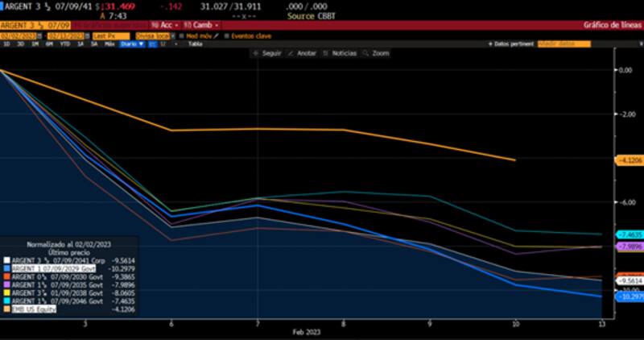Image resolution: width=644 pixels, height=340 pixels.
Task: Select the YTD time range
Action: 61,44
